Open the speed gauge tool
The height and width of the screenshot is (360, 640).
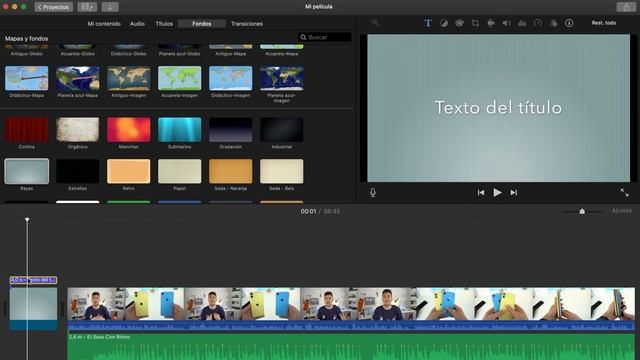pyautogui.click(x=538, y=23)
